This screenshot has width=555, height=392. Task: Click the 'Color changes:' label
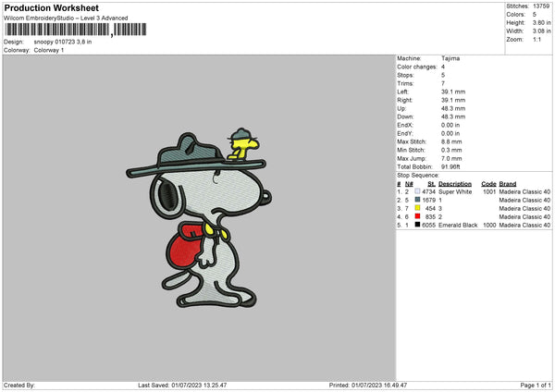pyautogui.click(x=417, y=67)
